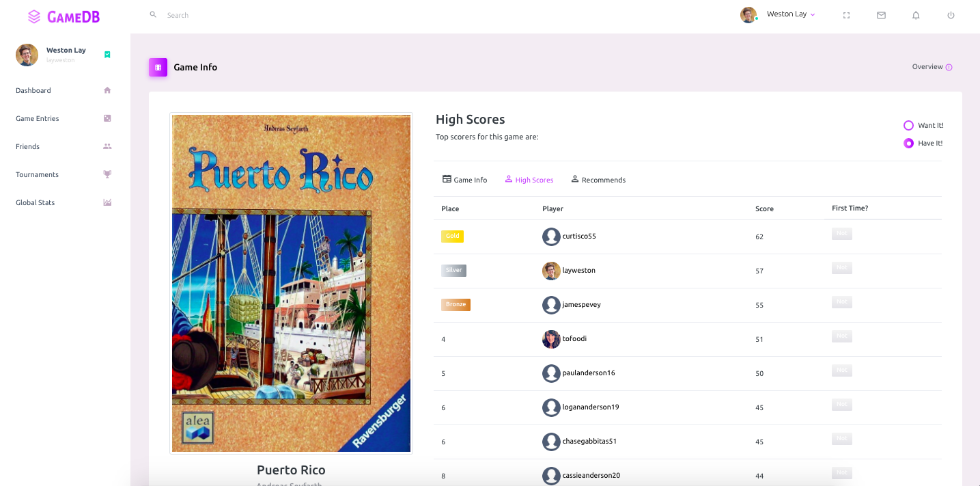Click the sidebar Weston Lay profile photo

[x=27, y=55]
